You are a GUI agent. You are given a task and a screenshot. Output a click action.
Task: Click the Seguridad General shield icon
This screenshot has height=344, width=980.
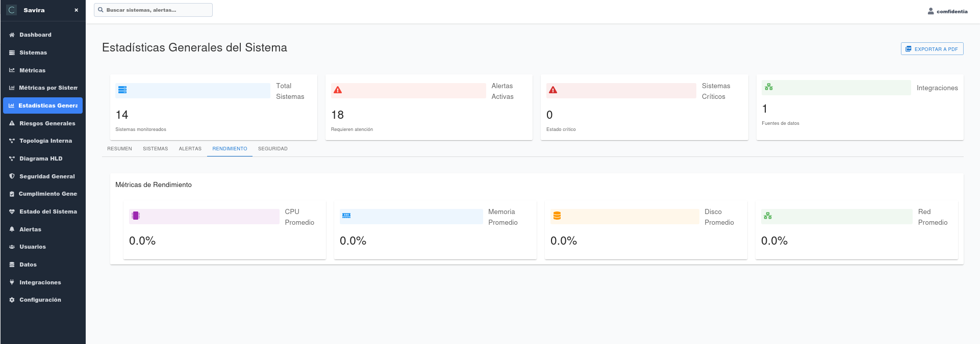(x=12, y=176)
